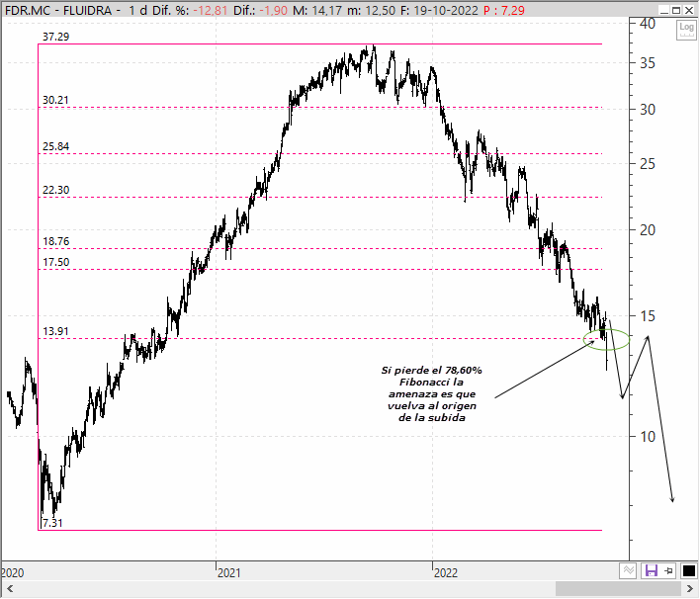
Task: Click the 'M: 14,17' maximum value
Action: pos(317,10)
